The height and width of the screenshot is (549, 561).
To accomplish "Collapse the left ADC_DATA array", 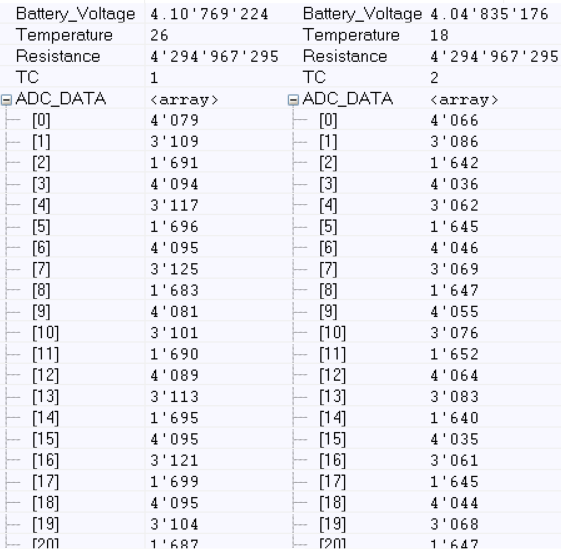I will tap(6, 100).
